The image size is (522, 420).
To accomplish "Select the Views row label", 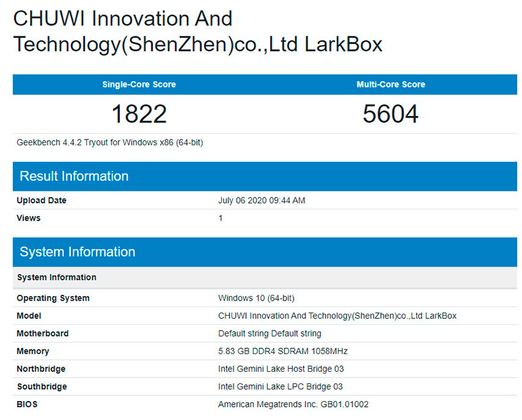I will [x=29, y=218].
